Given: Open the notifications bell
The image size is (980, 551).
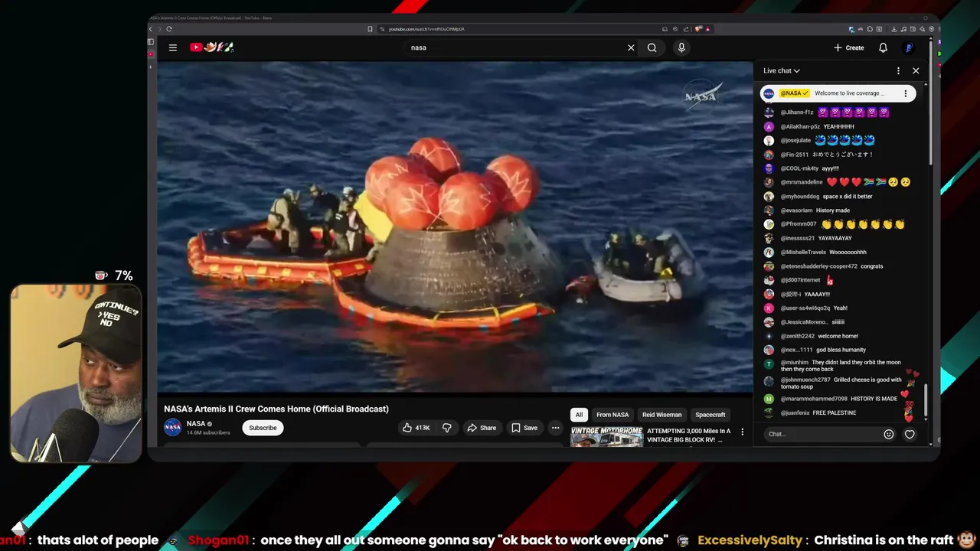Looking at the screenshot, I should point(883,47).
